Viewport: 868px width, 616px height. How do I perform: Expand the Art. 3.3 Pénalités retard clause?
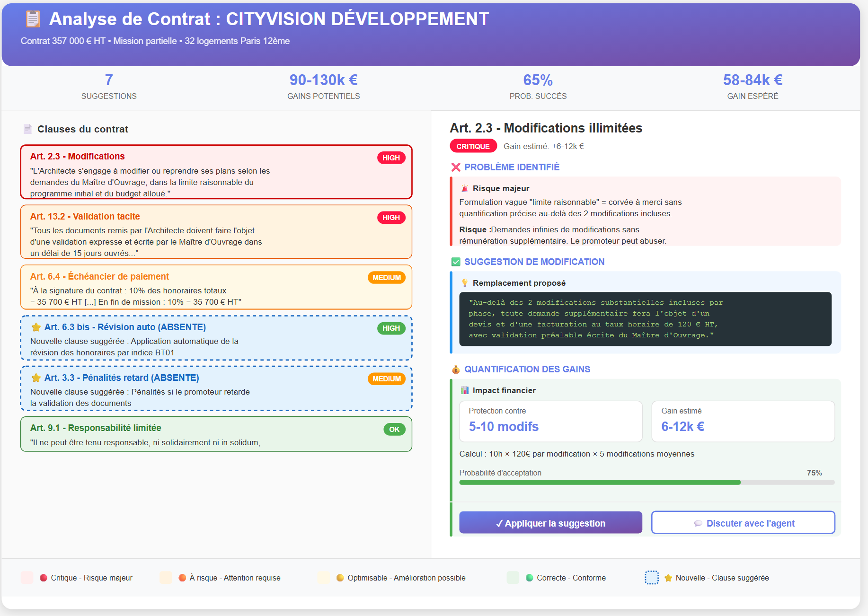point(216,388)
